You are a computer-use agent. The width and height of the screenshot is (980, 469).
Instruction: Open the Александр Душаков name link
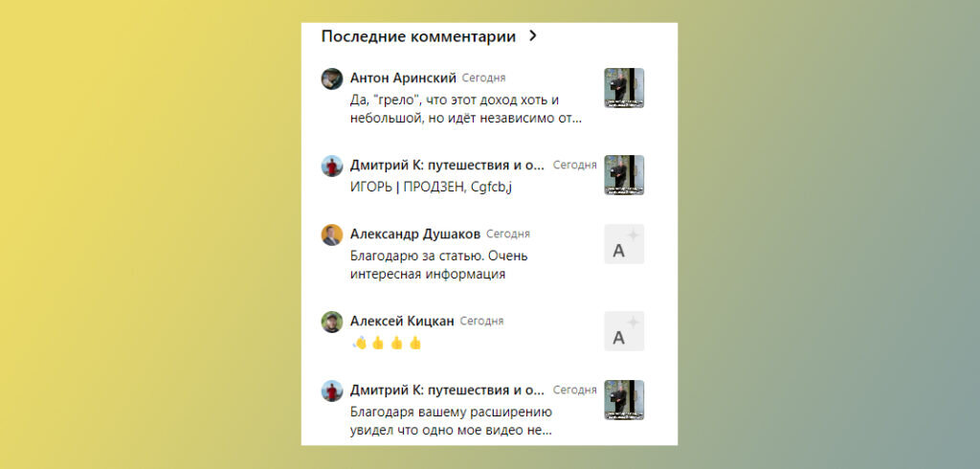click(415, 234)
